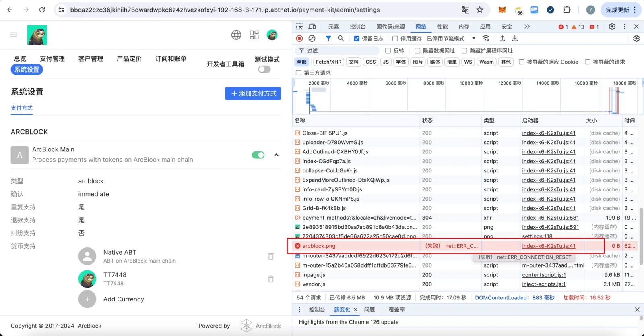Screen dimensions: 644x336
Task: Go to the 客户管理 navigation tab
Action: (91, 59)
